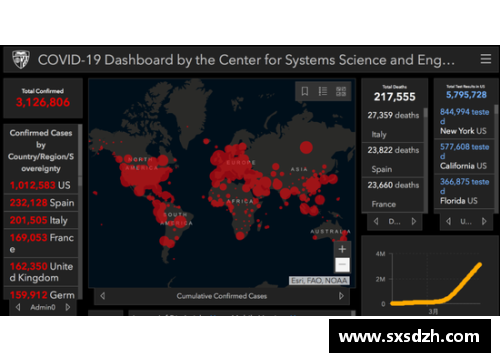Select the Cumulative Confirmed Cases tab
Viewport: 500px width, 362px height.
[222, 296]
